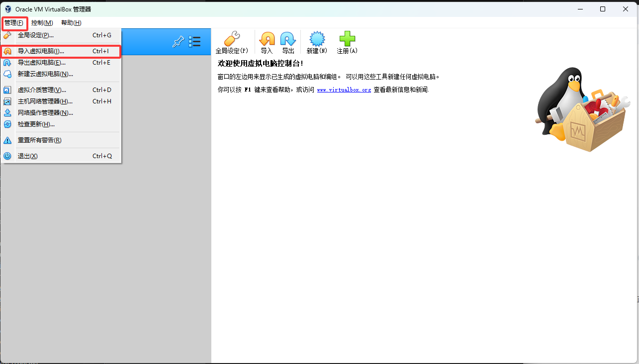Choose 导入虚拟电脑(I)... menu entry
The image size is (639, 364).
point(41,51)
